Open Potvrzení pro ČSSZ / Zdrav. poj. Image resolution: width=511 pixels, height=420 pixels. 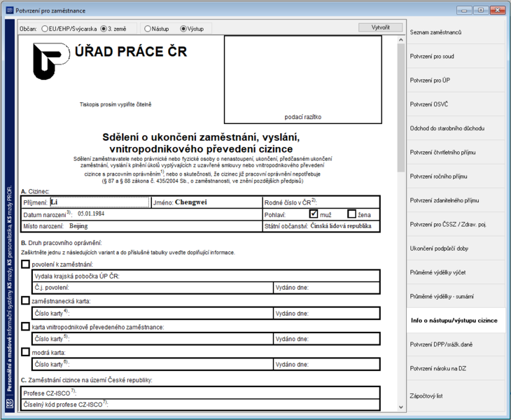pos(456,224)
